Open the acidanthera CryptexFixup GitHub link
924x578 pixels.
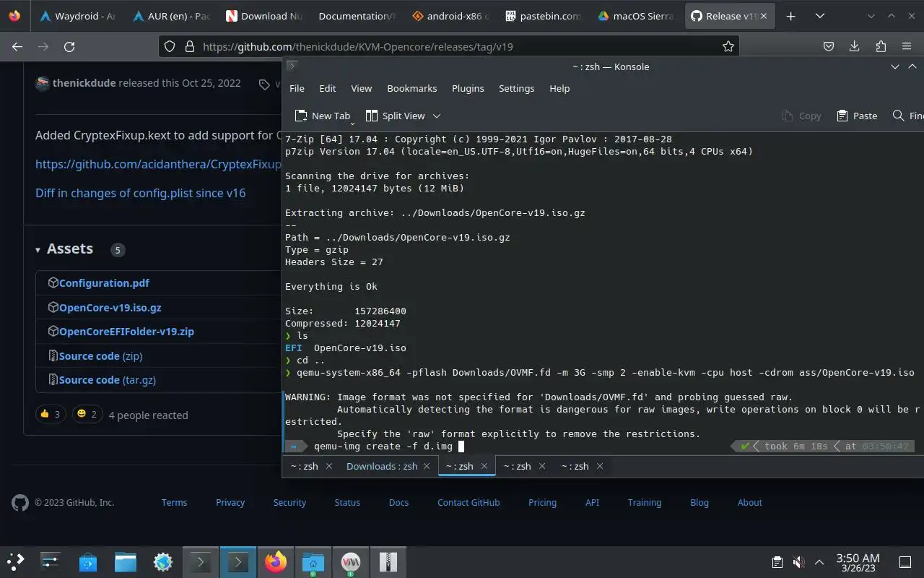tap(158, 164)
